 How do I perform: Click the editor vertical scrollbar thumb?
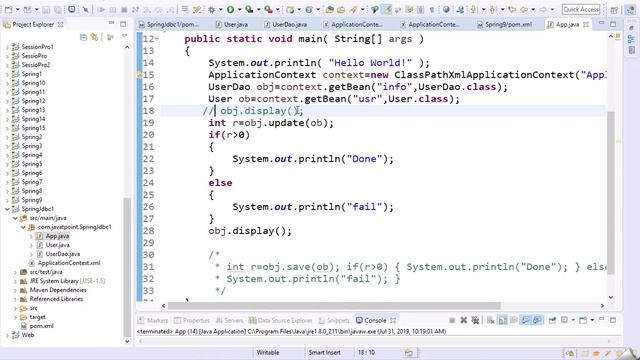pyautogui.click(x=611, y=194)
